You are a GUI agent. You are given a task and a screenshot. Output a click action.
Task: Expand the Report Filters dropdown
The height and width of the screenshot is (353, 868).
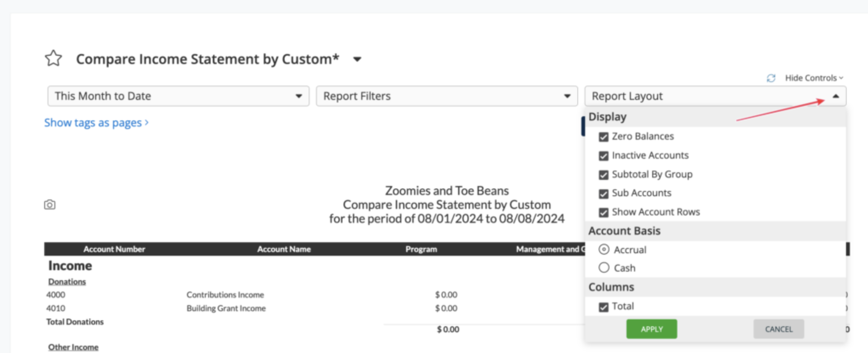[x=446, y=96]
